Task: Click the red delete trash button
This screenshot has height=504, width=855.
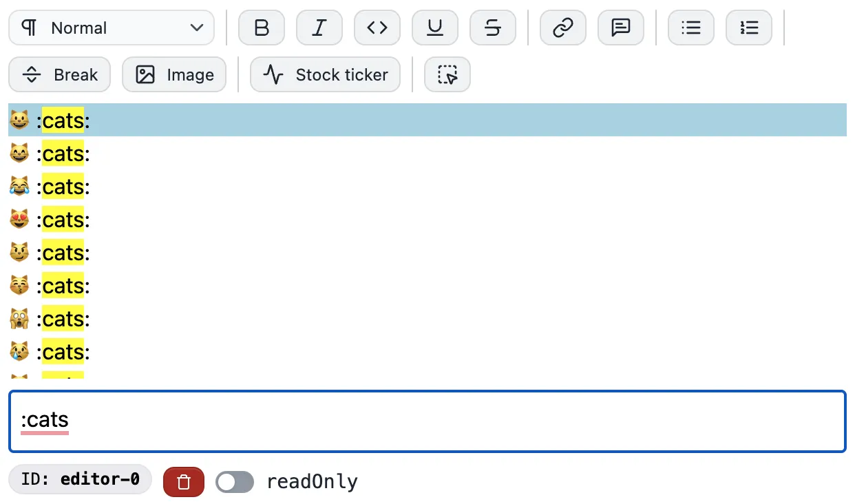Action: (x=183, y=480)
